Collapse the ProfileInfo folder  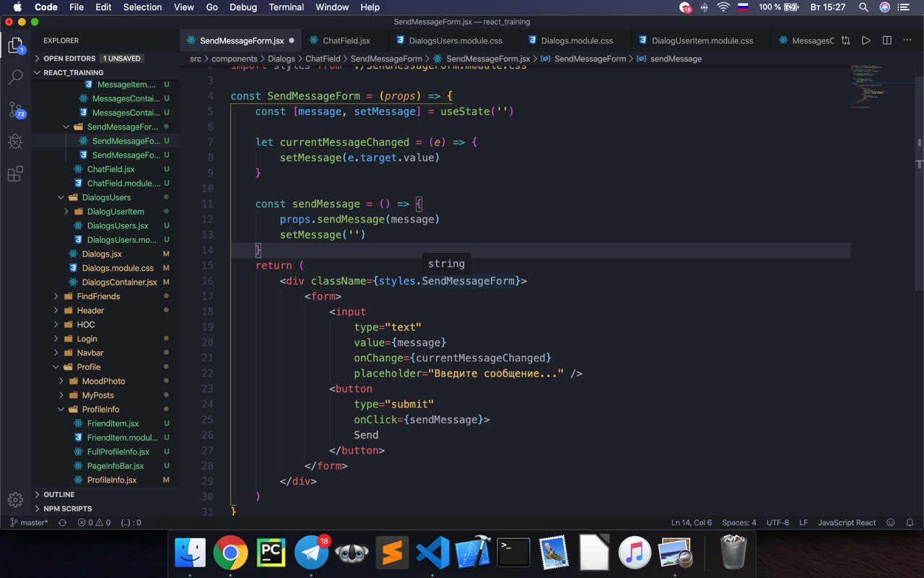(x=100, y=409)
